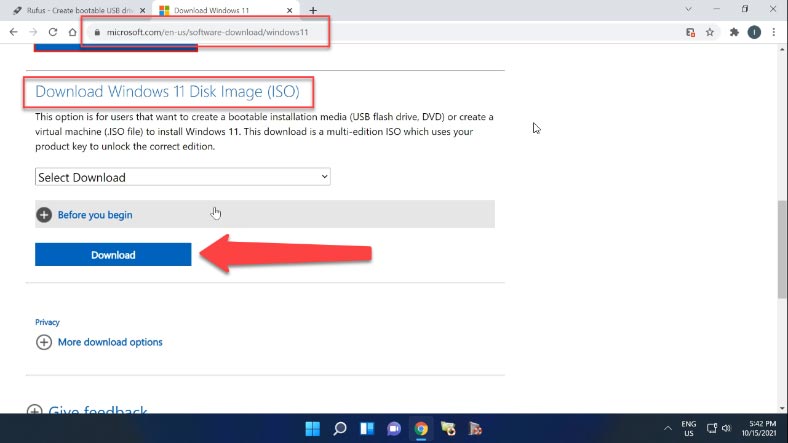
Task: Open the browser home page
Action: pyautogui.click(x=72, y=32)
